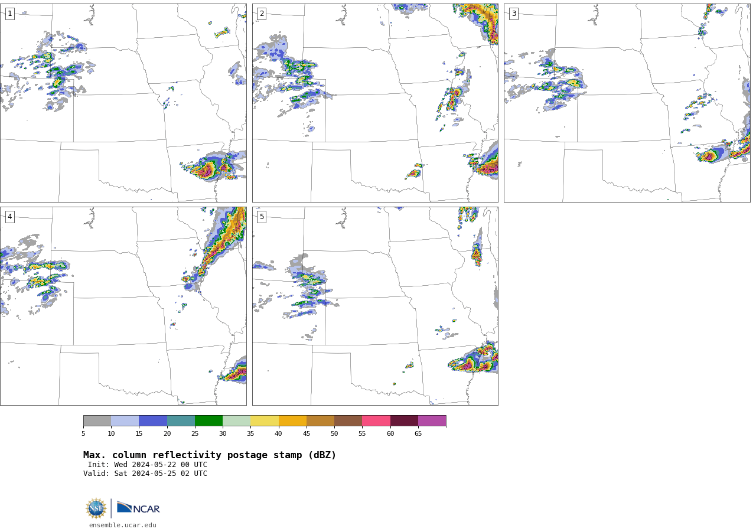This screenshot has width=756, height=532.
Task: Click the pale green 30-35 dBZ swatch
Action: [237, 421]
